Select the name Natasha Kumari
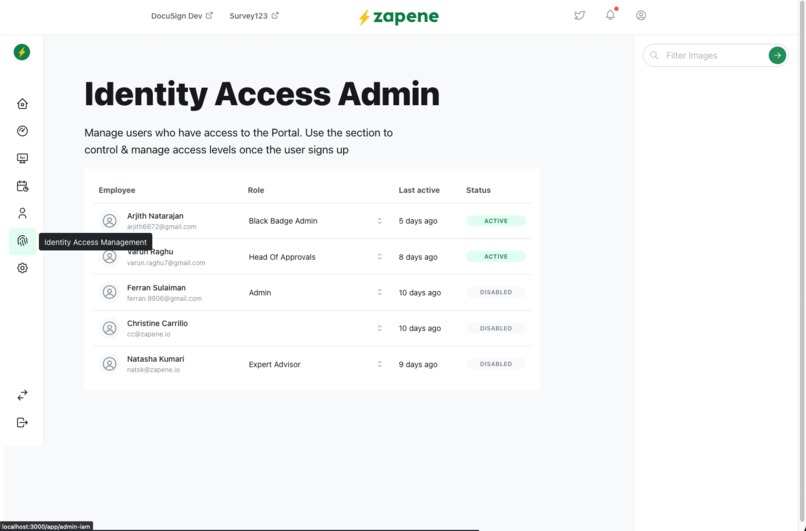806x531 pixels. click(155, 359)
